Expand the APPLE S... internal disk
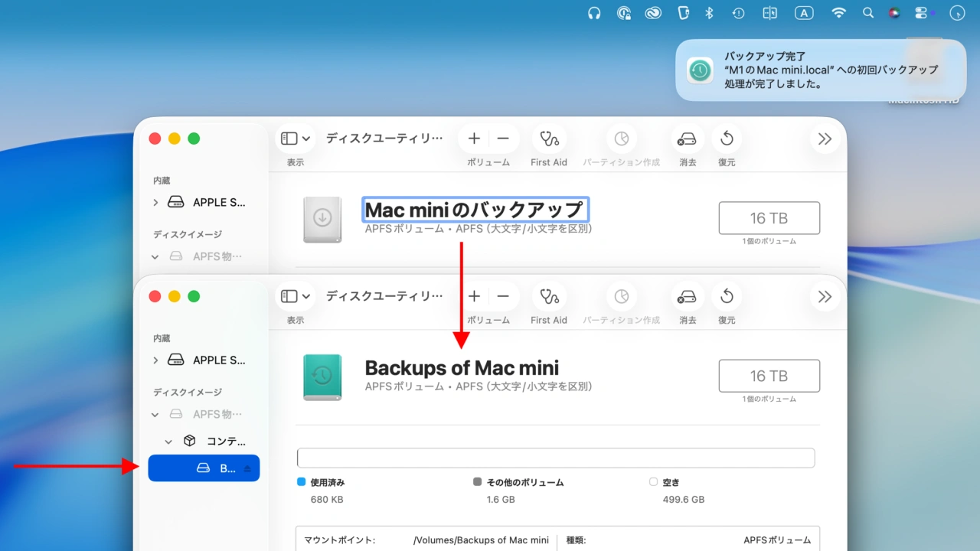The image size is (980, 551). [154, 360]
